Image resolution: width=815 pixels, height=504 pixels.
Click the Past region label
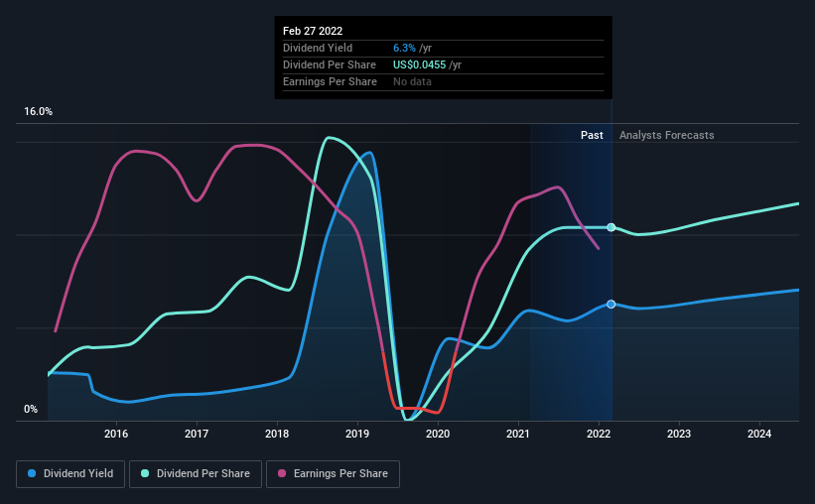[592, 135]
